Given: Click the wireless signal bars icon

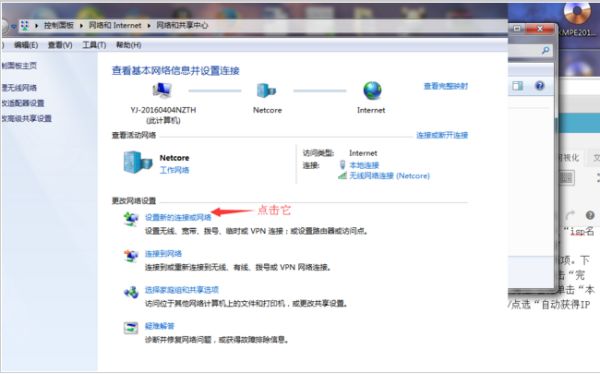Looking at the screenshot, I should tap(342, 176).
